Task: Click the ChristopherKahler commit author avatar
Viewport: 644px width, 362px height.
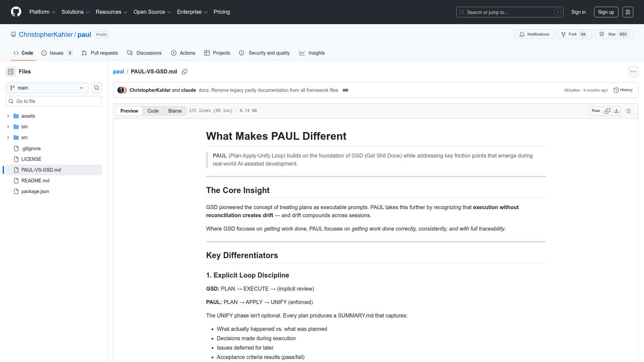Action: point(120,90)
